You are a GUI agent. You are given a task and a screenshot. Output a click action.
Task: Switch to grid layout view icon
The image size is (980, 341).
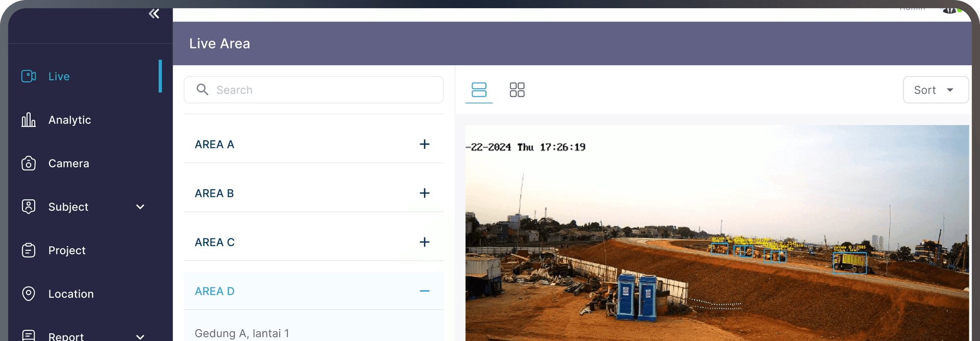(517, 90)
